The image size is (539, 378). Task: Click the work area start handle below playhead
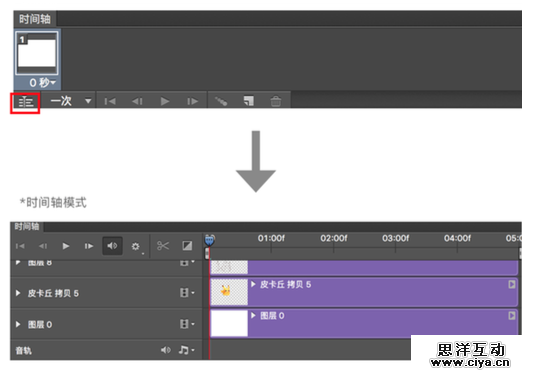pyautogui.click(x=207, y=254)
